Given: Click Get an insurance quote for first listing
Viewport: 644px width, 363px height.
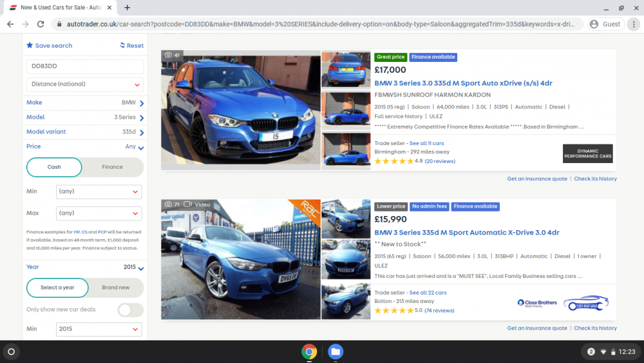Looking at the screenshot, I should tap(537, 179).
